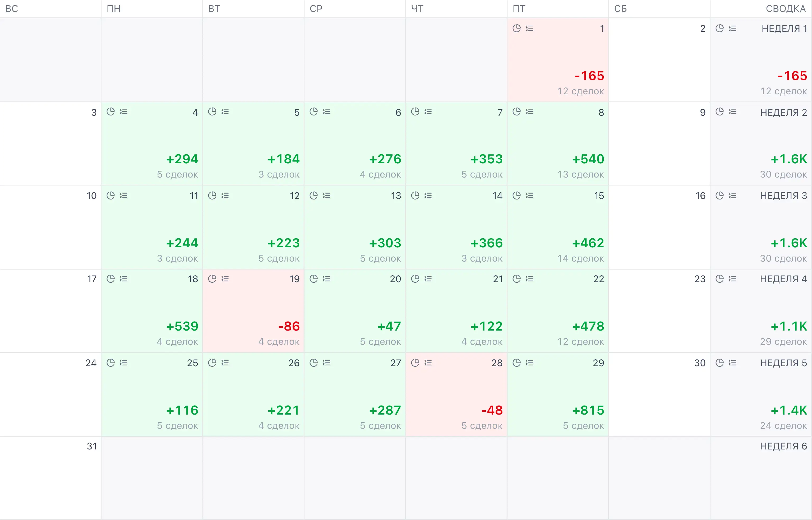Click pie chart icon on day 26
Image resolution: width=812 pixels, height=520 pixels.
212,363
